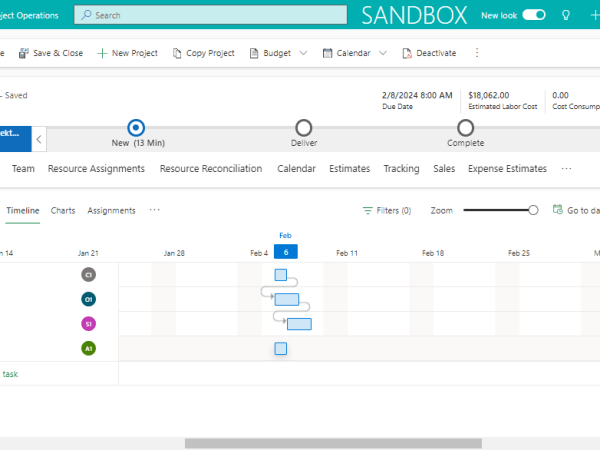Click the plus icon beside New Project
The width and height of the screenshot is (600, 450).
pyautogui.click(x=102, y=53)
